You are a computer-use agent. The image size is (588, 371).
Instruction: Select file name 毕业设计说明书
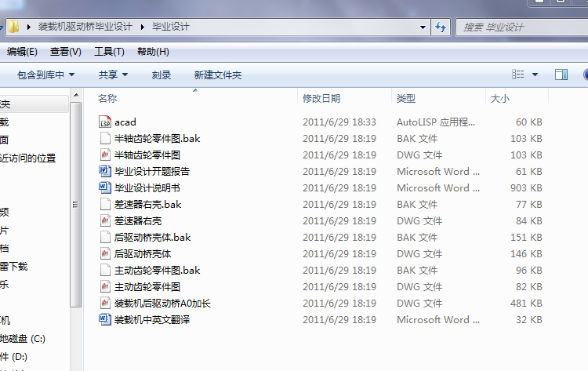coord(147,188)
